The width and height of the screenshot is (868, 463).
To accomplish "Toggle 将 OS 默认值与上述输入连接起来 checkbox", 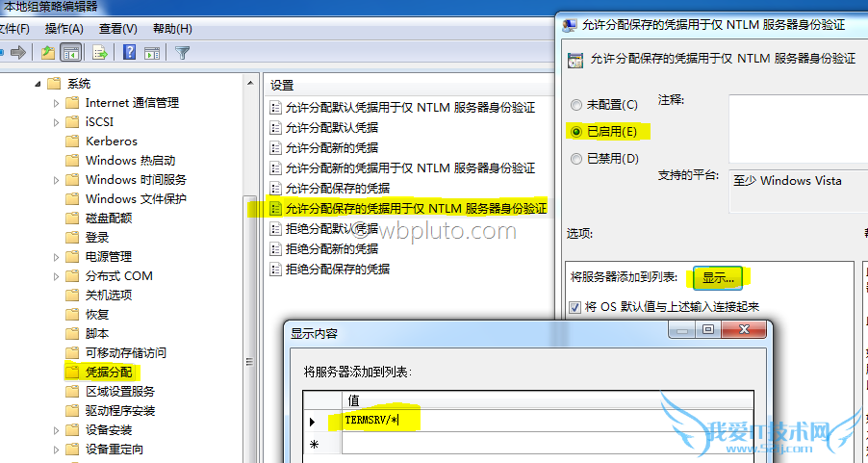I will [575, 307].
